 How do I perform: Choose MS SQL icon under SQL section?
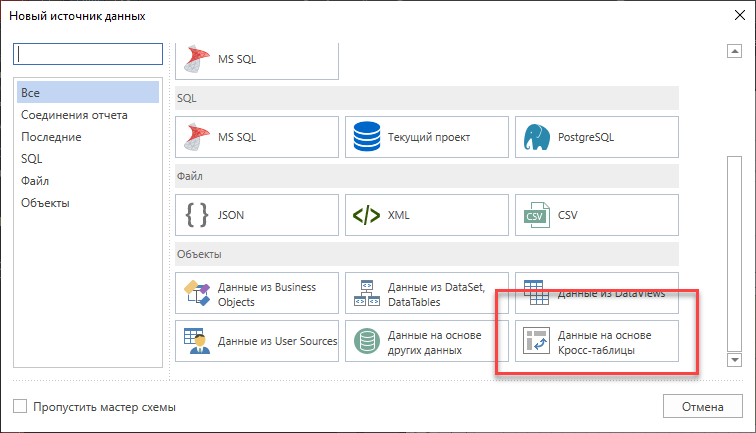(x=196, y=137)
